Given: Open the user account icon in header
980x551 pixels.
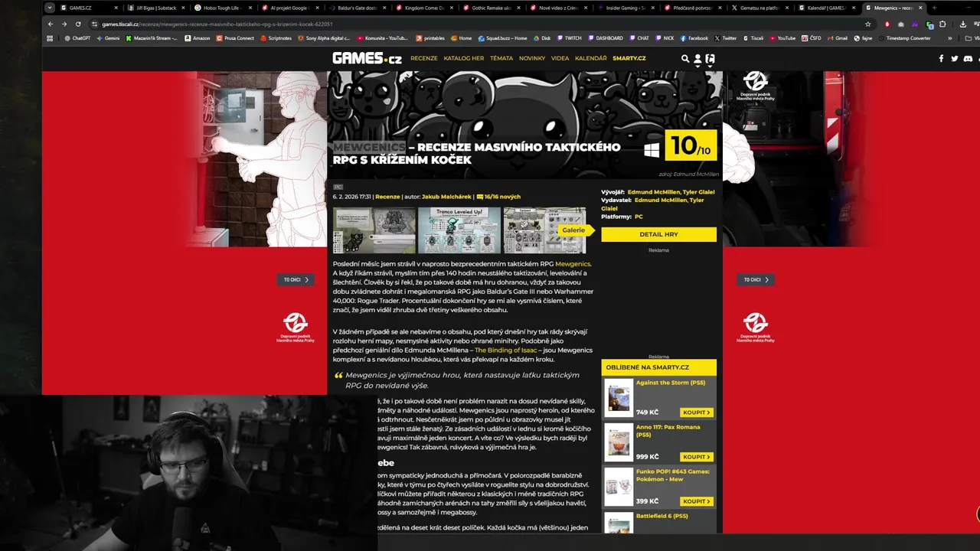Looking at the screenshot, I should (697, 58).
